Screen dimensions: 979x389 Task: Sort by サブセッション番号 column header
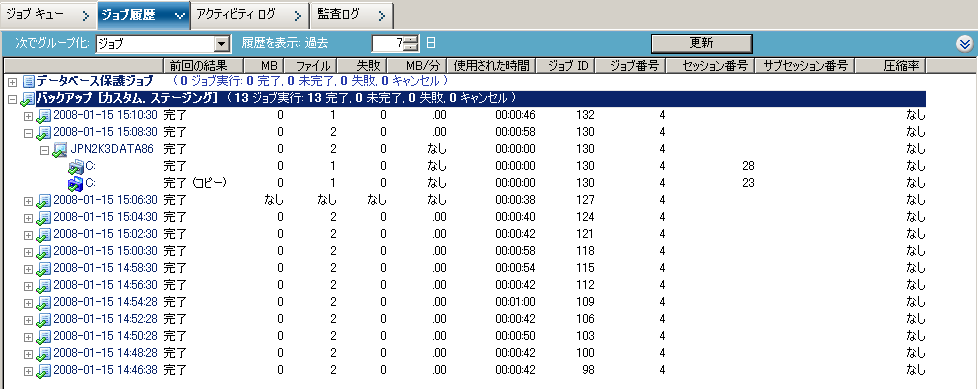[805, 65]
